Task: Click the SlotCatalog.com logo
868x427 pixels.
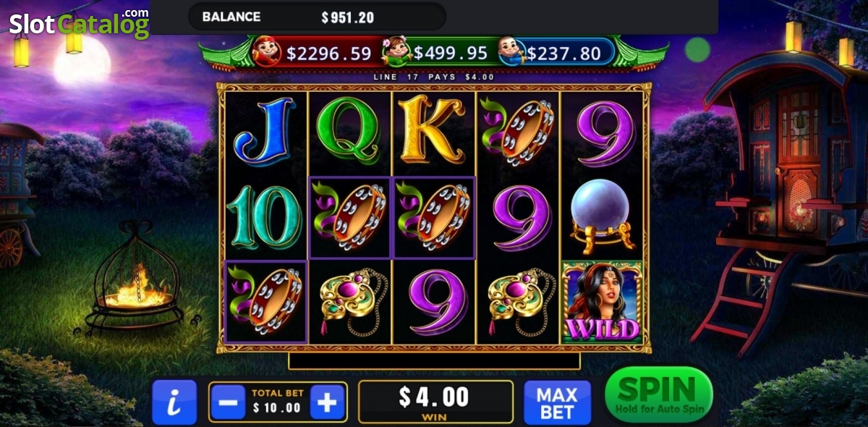Action: 79,24
